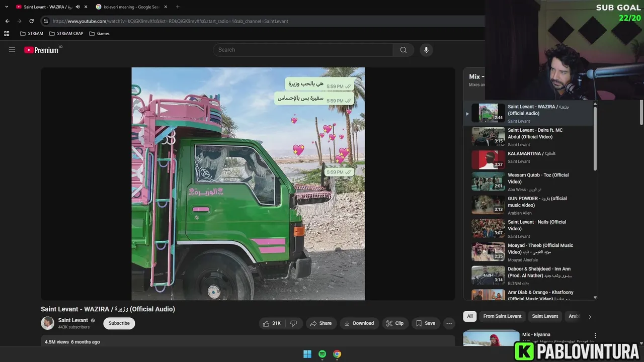Viewport: 644px width, 362px height.
Task: Mute the tab via speaker icon
Action: tap(77, 7)
